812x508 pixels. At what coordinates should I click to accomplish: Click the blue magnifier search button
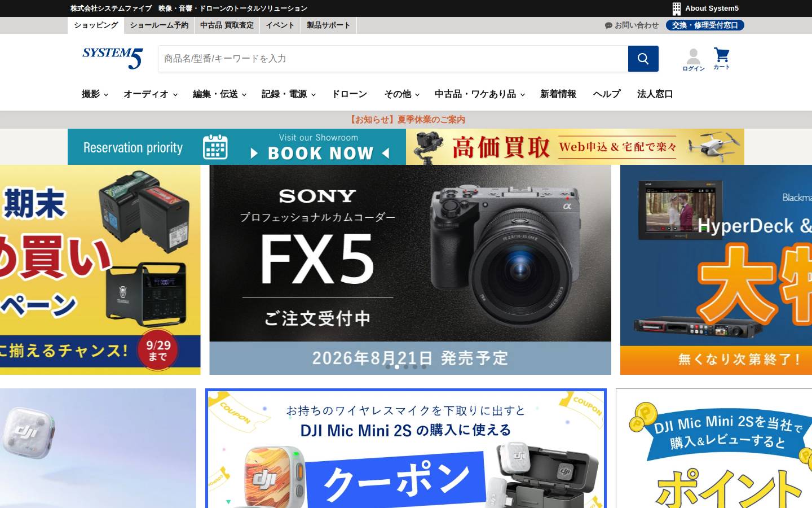643,59
